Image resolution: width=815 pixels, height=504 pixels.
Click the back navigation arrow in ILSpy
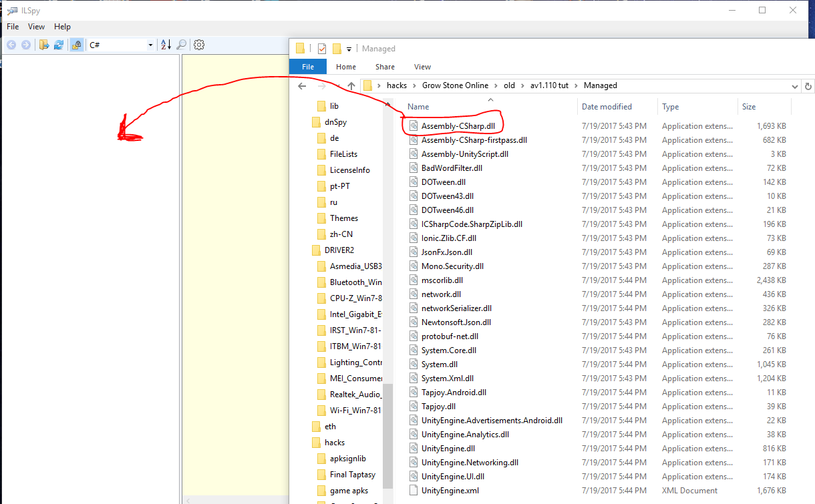click(x=11, y=45)
